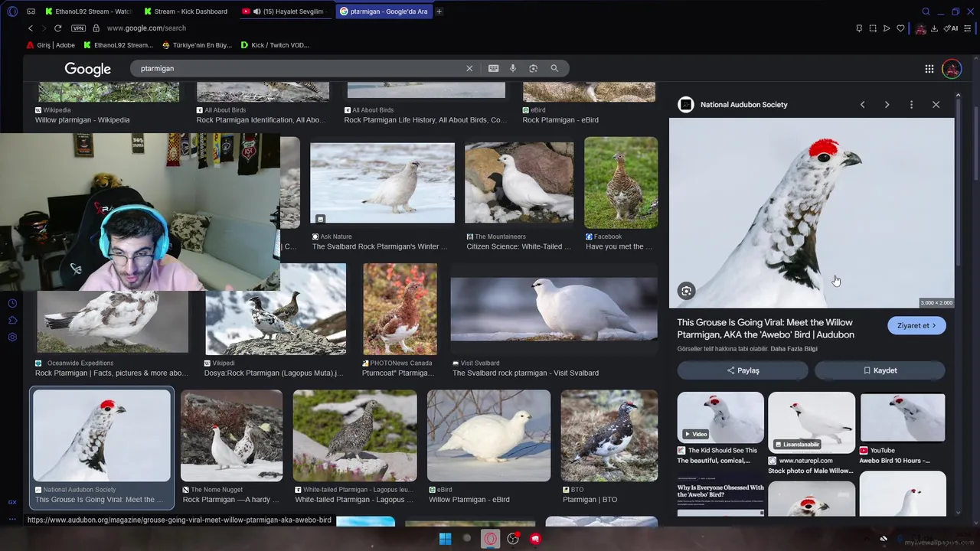Open Opera sidebar settings gear icon
The width and height of the screenshot is (980, 551).
click(12, 337)
